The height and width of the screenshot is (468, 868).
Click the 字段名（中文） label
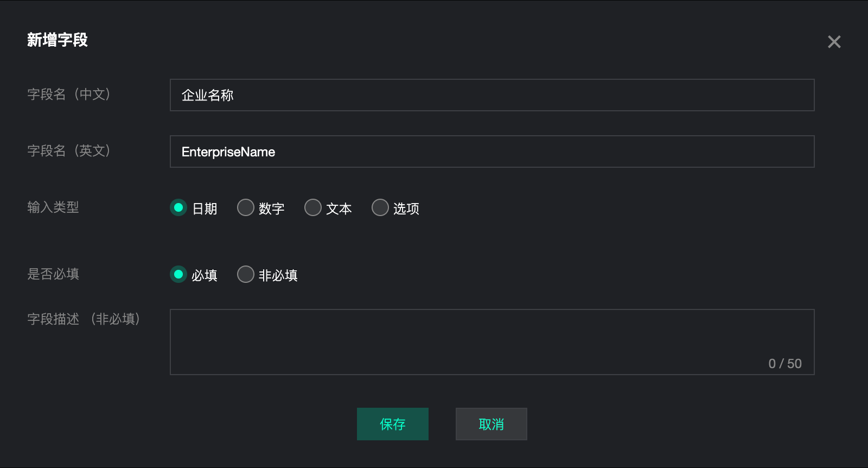pyautogui.click(x=69, y=94)
